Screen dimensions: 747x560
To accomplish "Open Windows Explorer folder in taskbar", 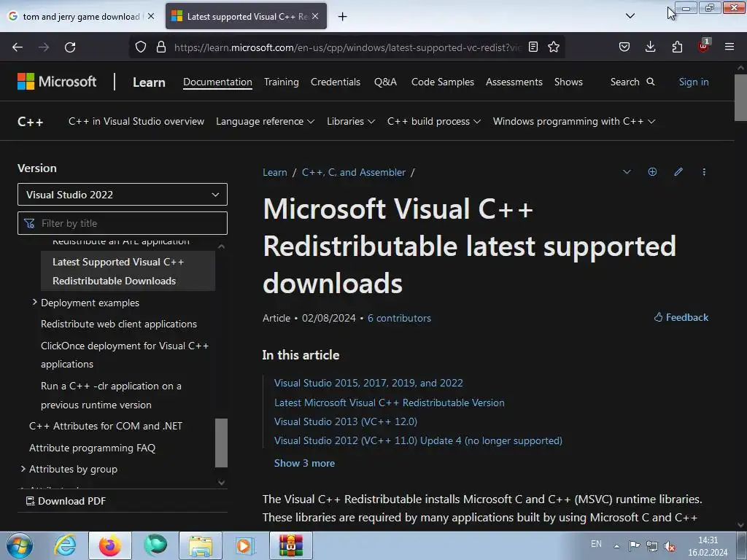I will [201, 545].
